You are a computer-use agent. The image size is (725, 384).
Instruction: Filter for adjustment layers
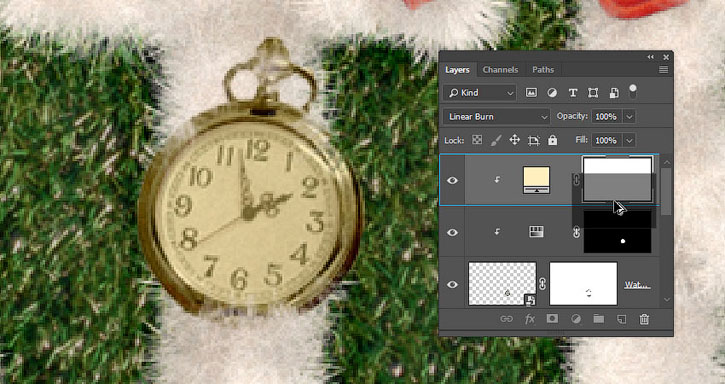[552, 93]
